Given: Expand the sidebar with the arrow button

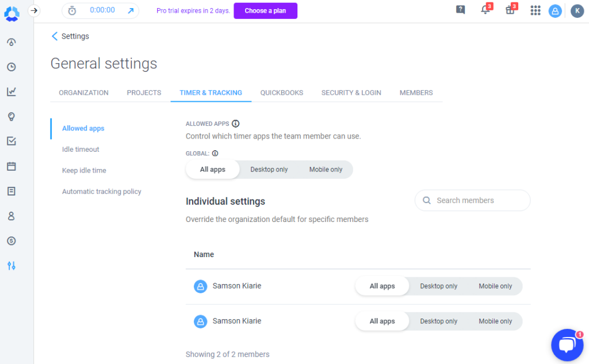Looking at the screenshot, I should tap(35, 10).
